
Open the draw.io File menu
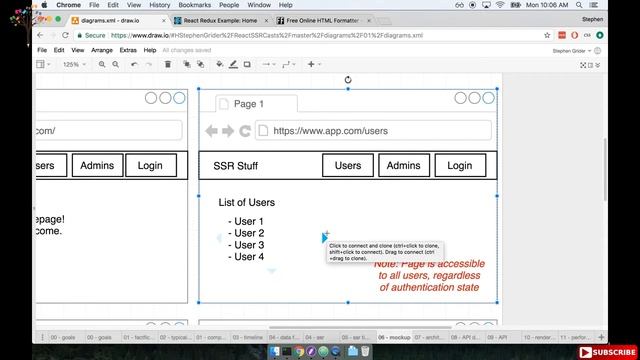42,50
